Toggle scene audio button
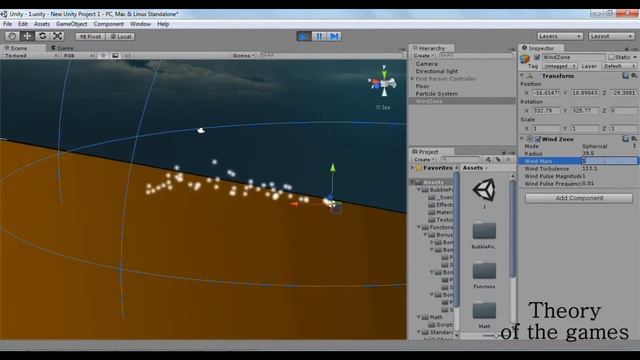Viewport: 640px width, 360px height. pyautogui.click(x=127, y=56)
